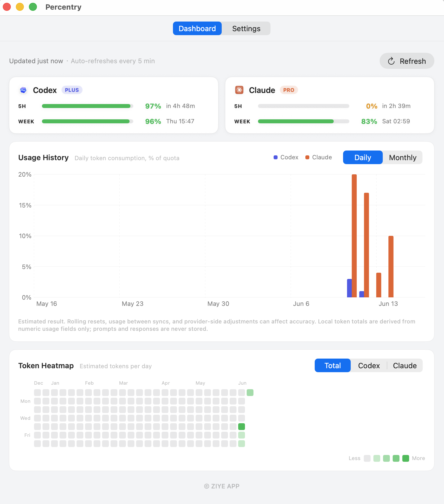Click the 'in 4h 48m' reset time
This screenshot has height=504, width=444.
181,106
